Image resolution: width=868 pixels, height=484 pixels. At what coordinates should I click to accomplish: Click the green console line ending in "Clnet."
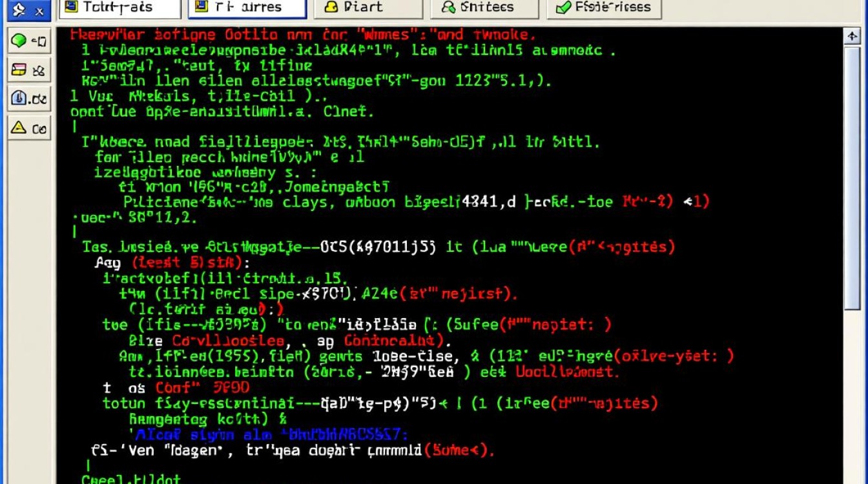coord(222,111)
